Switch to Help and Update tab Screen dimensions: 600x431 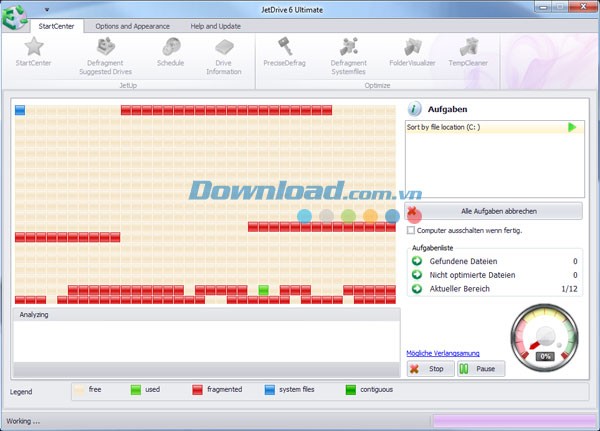point(216,25)
